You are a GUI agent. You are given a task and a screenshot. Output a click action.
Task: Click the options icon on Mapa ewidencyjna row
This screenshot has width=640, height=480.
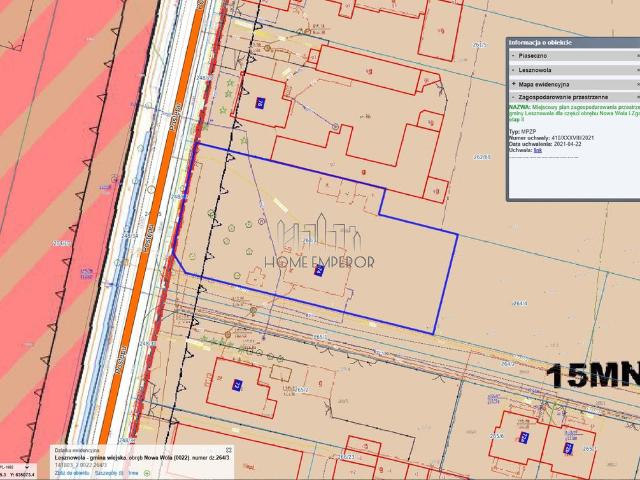(637, 85)
